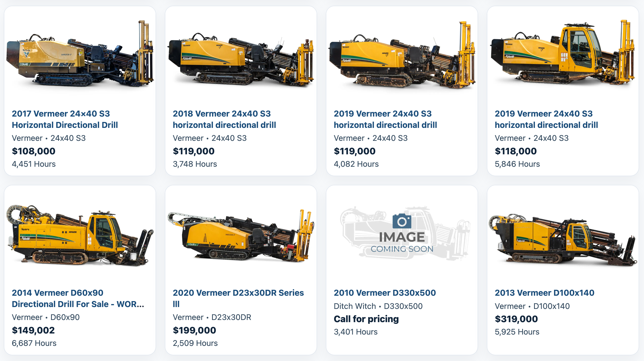
Task: Open the 2010 Vermeer D330x500 listing title
Action: coord(385,293)
